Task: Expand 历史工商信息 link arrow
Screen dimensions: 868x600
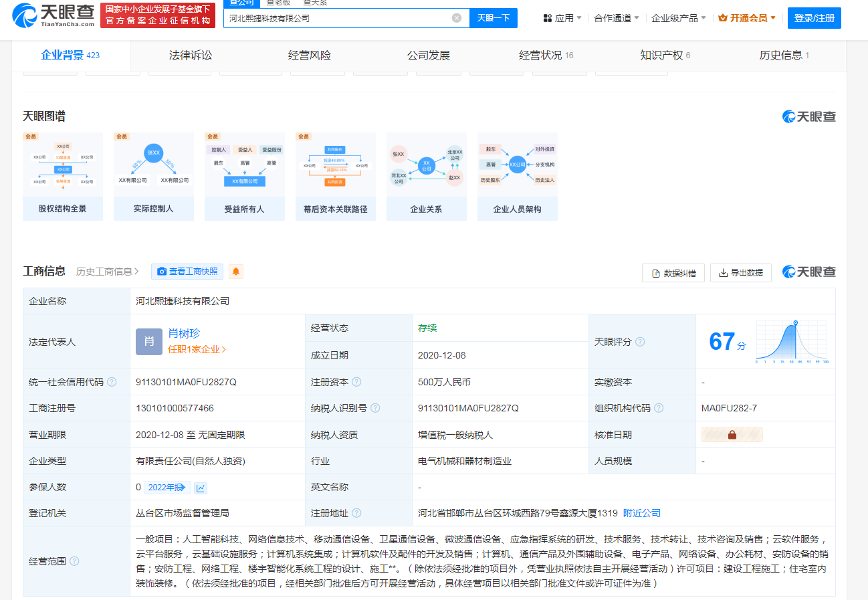Action: [x=108, y=272]
